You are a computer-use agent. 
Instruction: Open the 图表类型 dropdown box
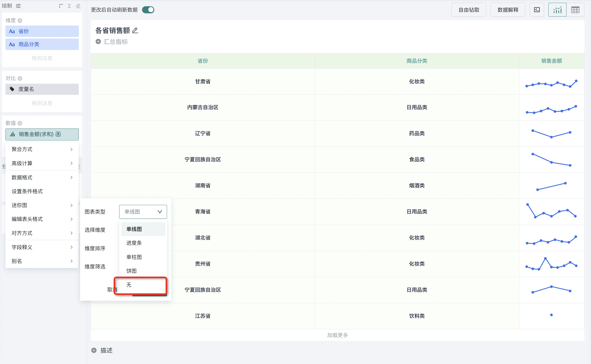point(143,212)
